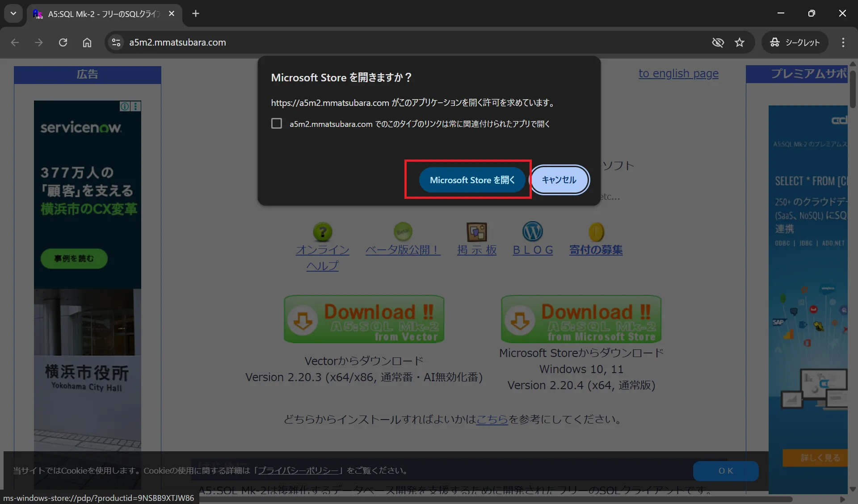Image resolution: width=858 pixels, height=504 pixels.
Task: Click the beta version round icon
Action: click(403, 232)
